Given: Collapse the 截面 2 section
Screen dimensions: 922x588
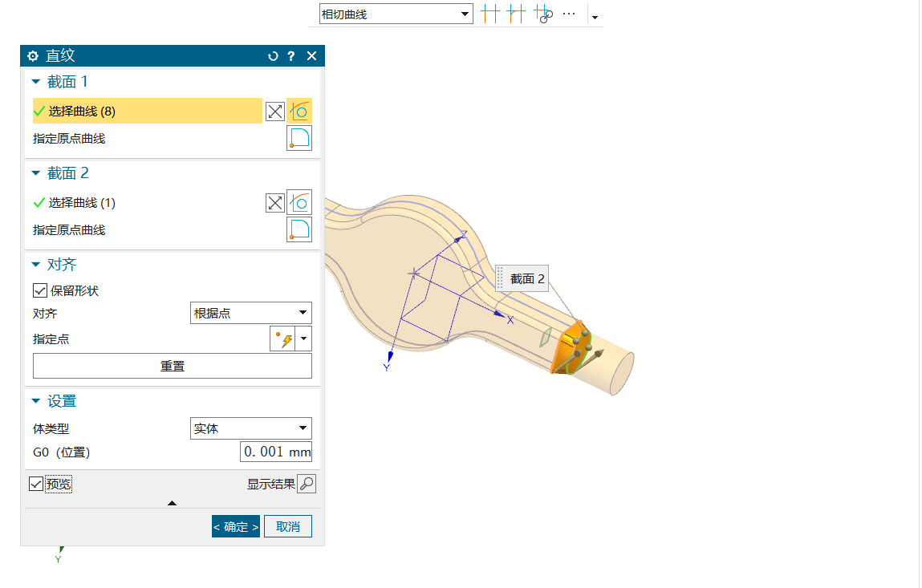Looking at the screenshot, I should tap(36, 173).
